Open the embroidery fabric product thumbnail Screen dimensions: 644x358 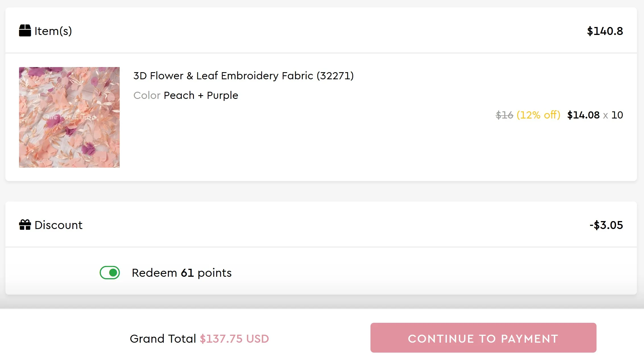69,117
